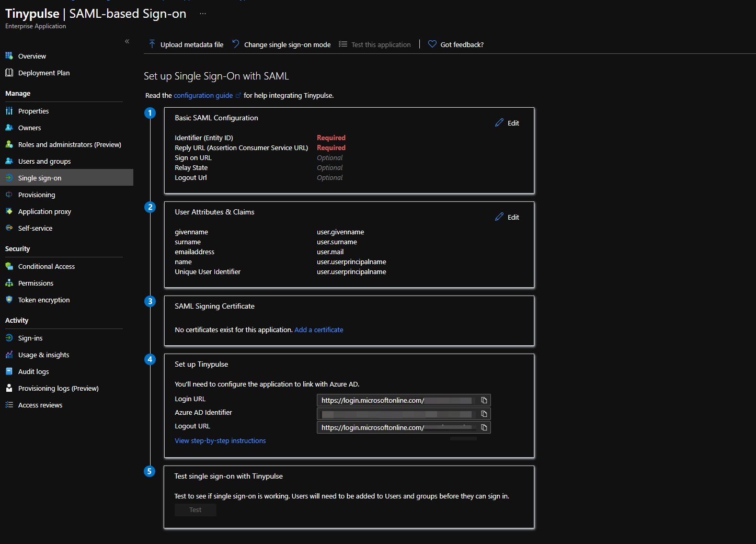
Task: Open the title bar ellipsis menu
Action: click(x=203, y=14)
